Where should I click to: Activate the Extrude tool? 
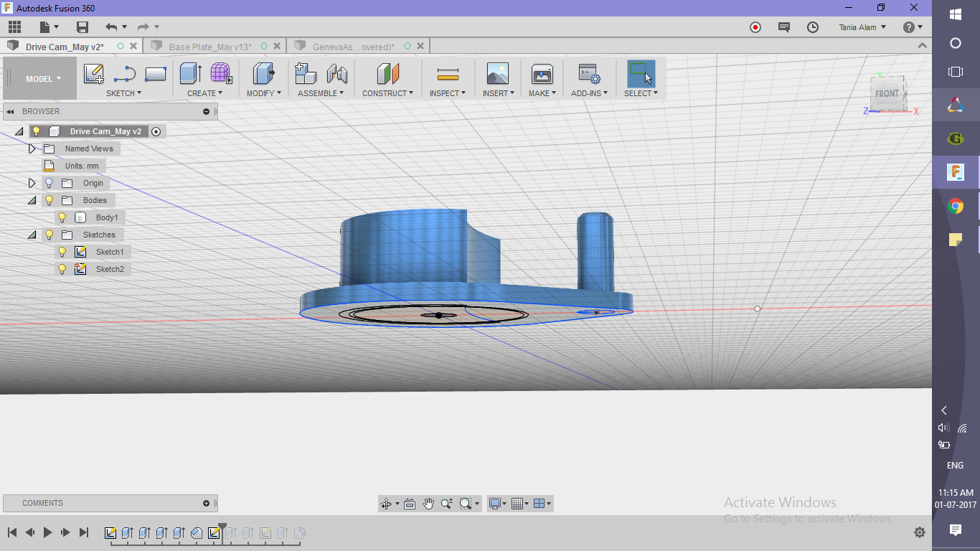tap(190, 74)
